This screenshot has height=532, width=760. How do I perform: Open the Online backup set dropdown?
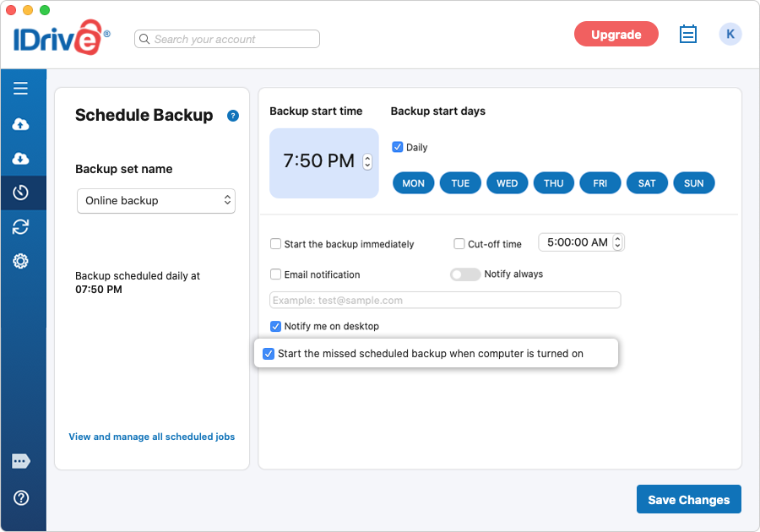coord(156,201)
